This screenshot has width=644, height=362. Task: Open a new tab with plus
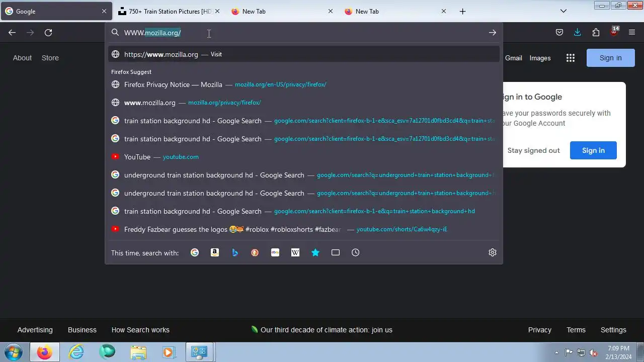pos(462,11)
